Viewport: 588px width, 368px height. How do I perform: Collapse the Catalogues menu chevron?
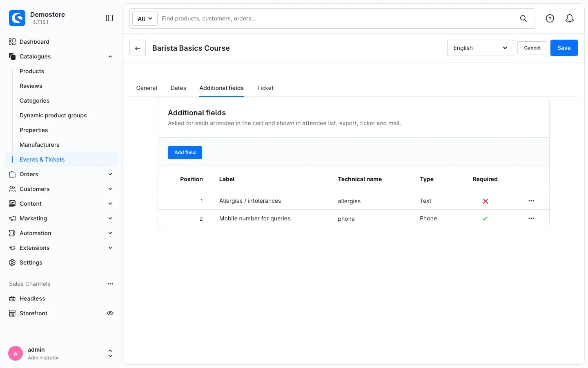[x=110, y=56]
